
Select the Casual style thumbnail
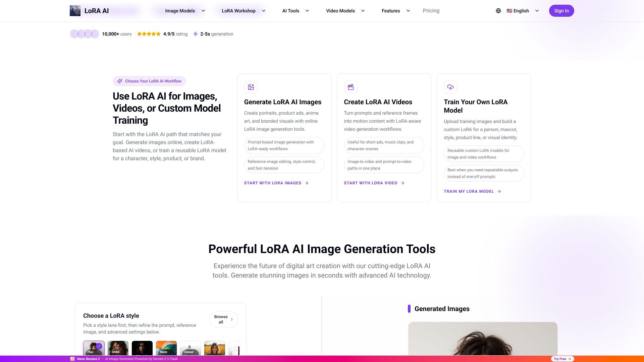[x=191, y=348]
